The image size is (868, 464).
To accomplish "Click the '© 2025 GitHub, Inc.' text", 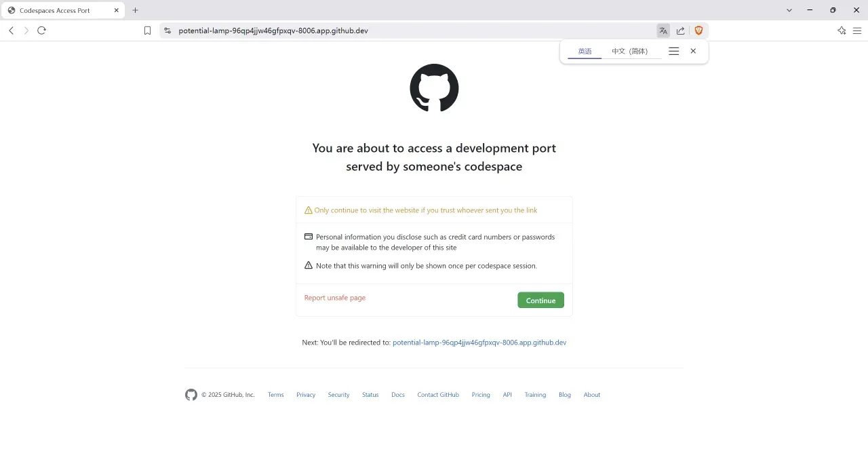I will pos(228,395).
